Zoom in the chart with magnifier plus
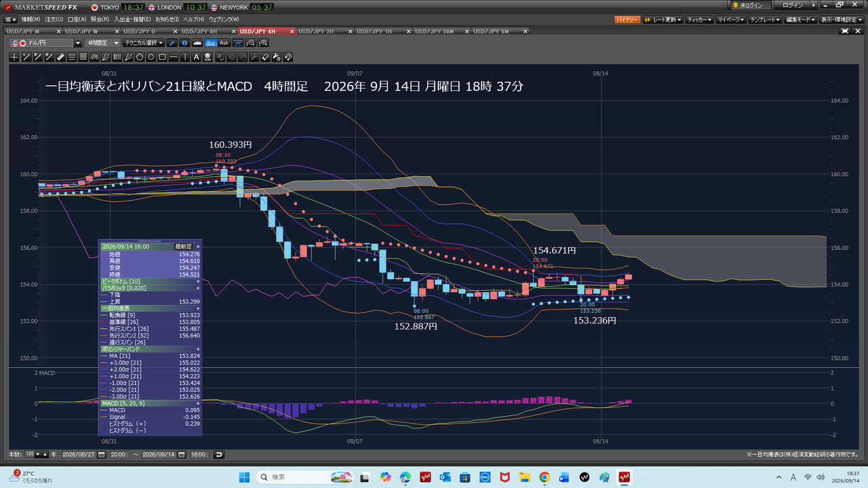 point(264,43)
